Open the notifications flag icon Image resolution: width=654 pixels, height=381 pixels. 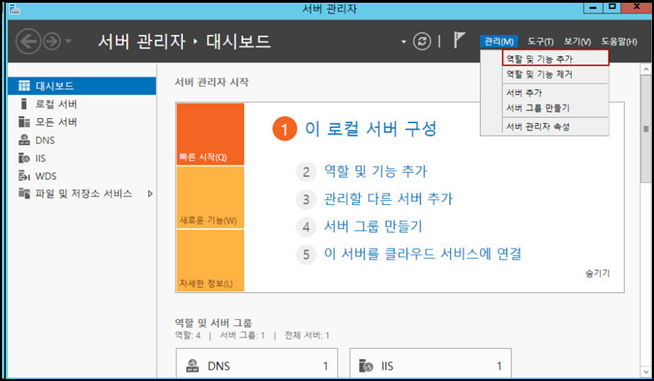click(x=459, y=40)
